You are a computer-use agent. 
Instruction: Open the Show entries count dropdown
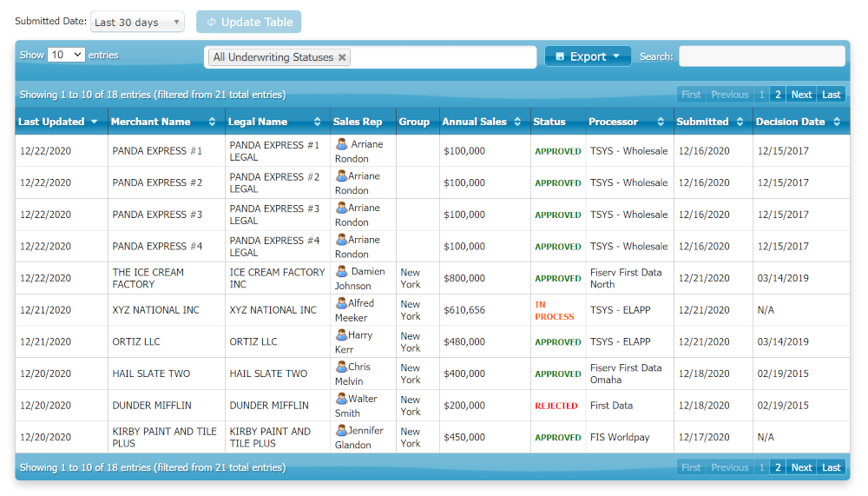(x=66, y=55)
